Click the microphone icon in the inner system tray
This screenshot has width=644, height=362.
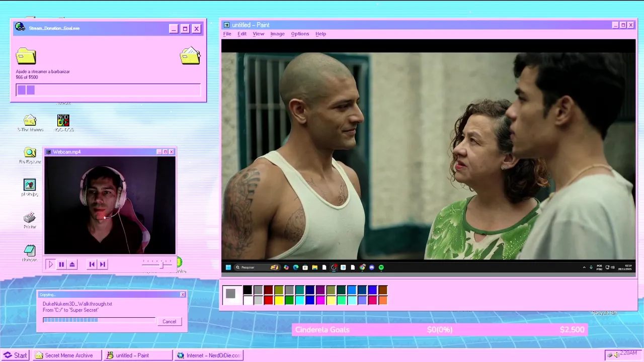click(591, 267)
